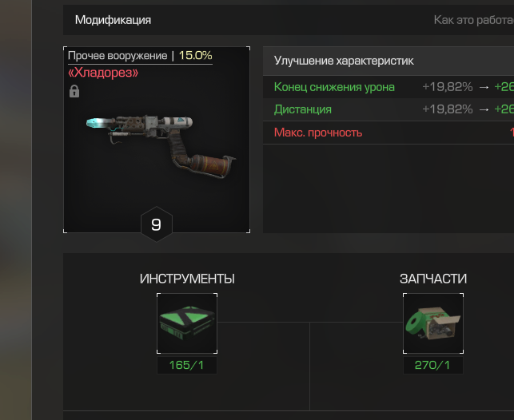
Task: Click the ИНСТРУМЕНТЫ heading
Action: tap(187, 279)
